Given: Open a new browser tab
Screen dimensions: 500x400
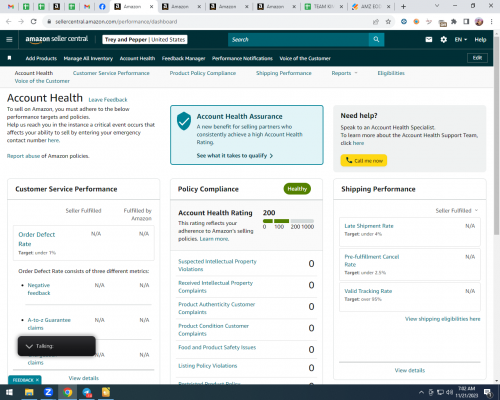Looking at the screenshot, I should point(403,6).
